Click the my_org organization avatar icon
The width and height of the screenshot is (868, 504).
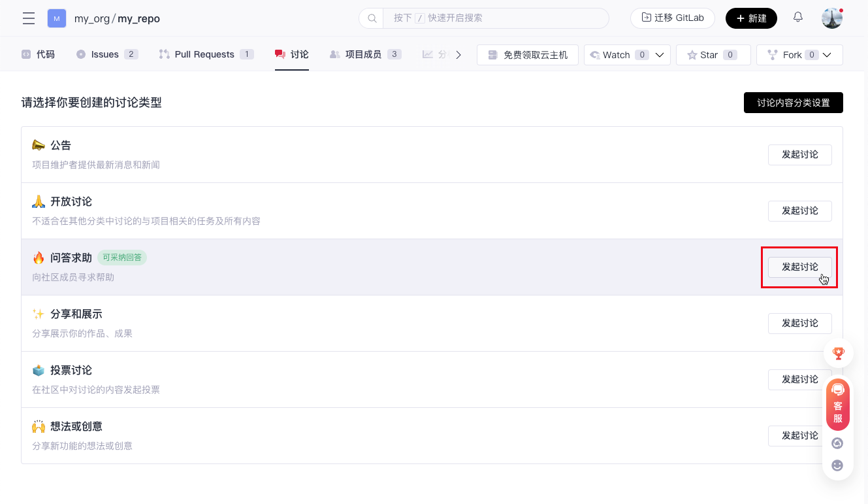(x=57, y=18)
